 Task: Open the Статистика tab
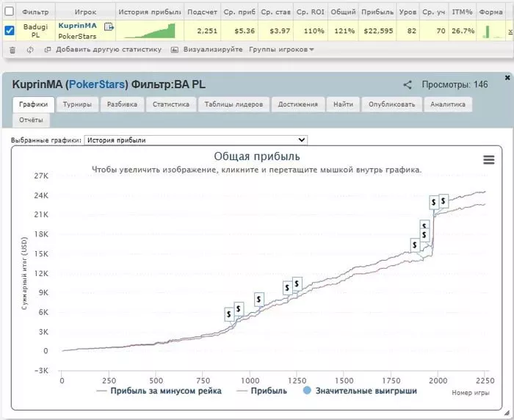pyautogui.click(x=171, y=104)
